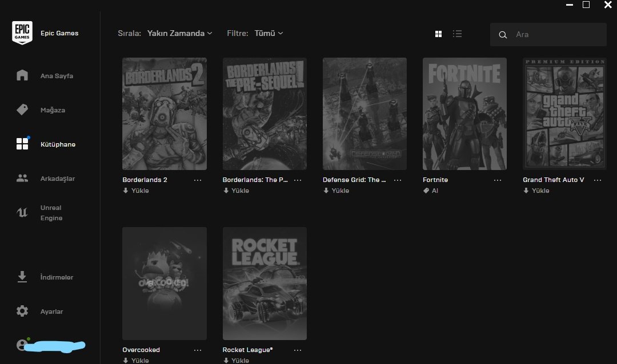Click the Rocket League title text
The height and width of the screenshot is (364, 617).
247,350
